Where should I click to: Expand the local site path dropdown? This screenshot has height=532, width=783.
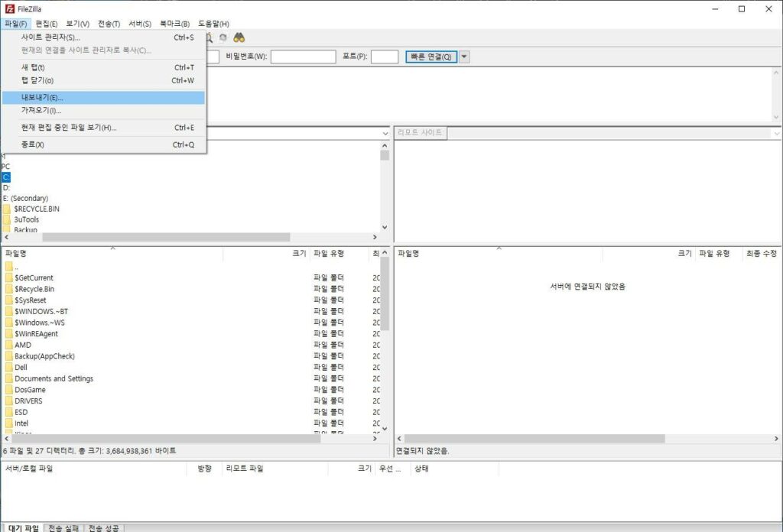[385, 133]
